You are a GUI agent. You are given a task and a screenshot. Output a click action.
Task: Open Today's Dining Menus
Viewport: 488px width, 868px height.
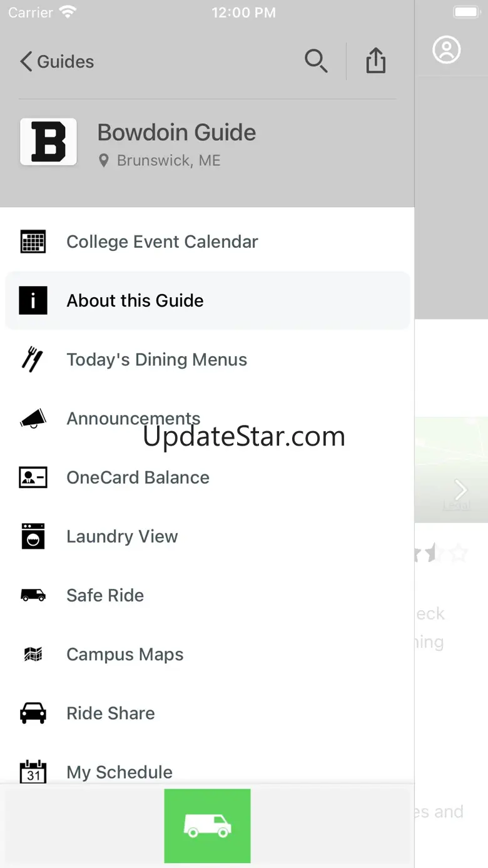(207, 360)
